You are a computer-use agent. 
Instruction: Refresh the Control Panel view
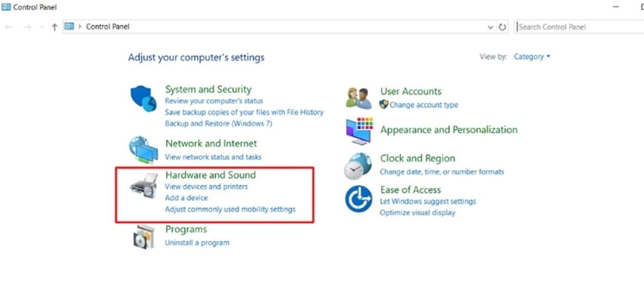pos(502,27)
